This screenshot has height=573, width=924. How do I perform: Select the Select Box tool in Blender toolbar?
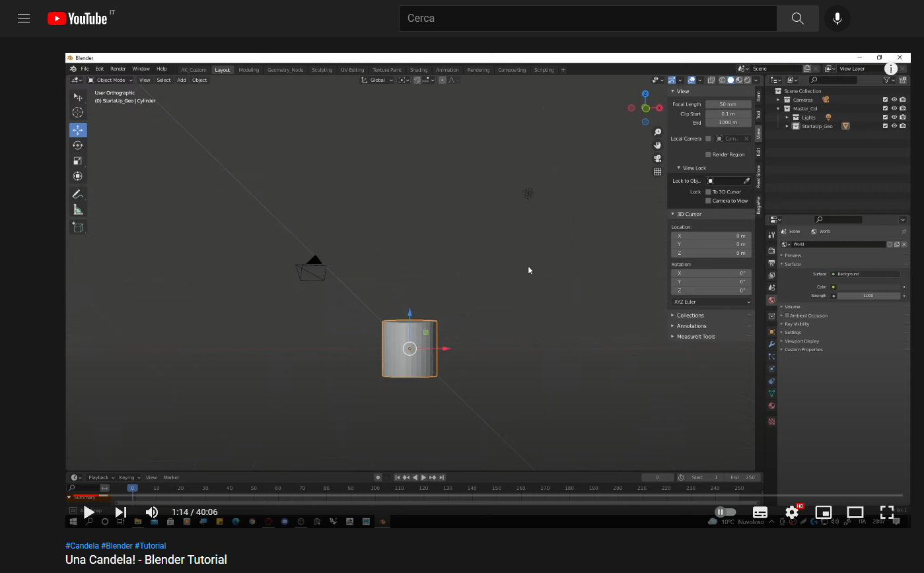[78, 97]
